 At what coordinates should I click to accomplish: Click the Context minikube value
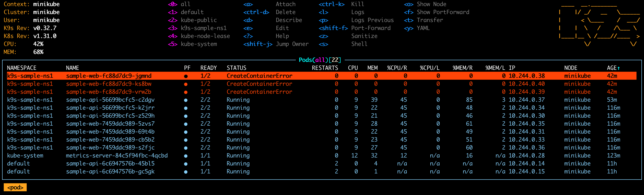click(x=46, y=4)
